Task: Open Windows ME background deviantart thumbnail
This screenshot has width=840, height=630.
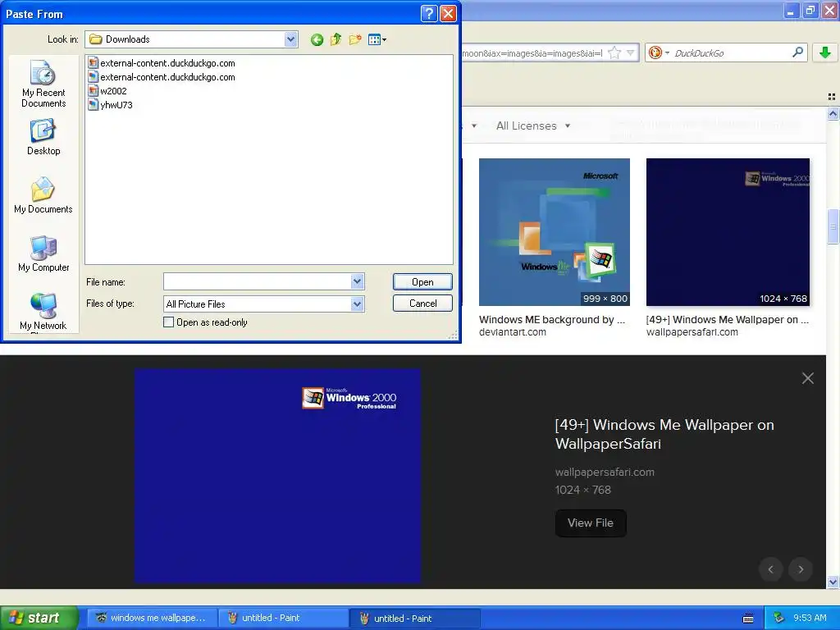Action: click(x=555, y=232)
